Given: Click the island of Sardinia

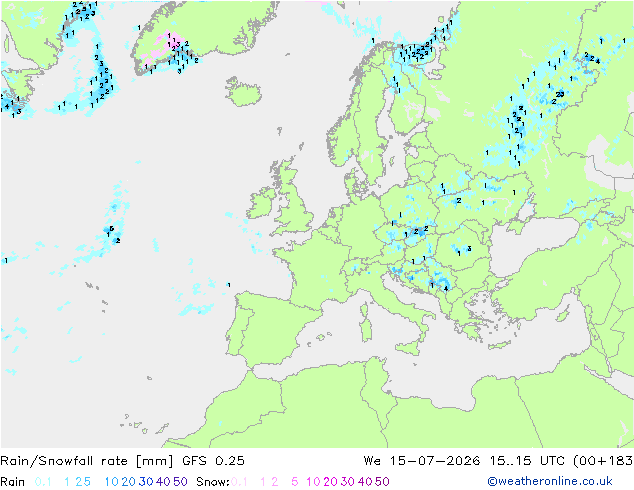Looking at the screenshot, I should [x=366, y=331].
